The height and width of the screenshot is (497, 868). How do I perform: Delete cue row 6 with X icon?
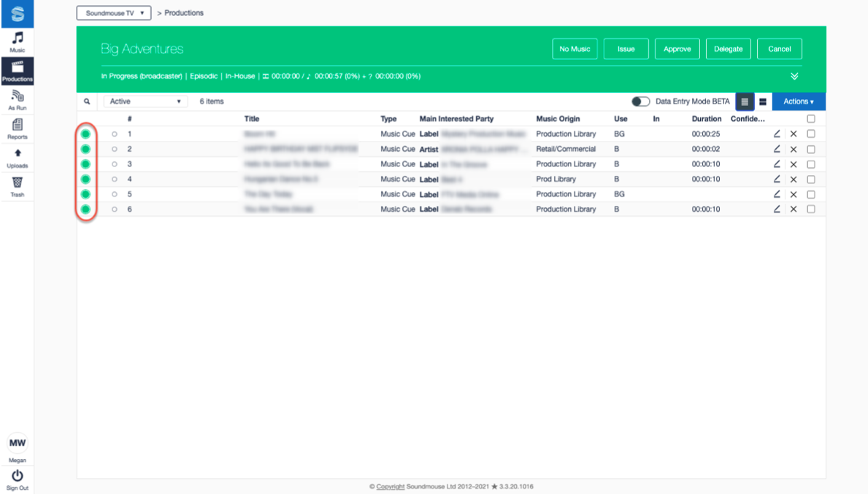pos(794,209)
